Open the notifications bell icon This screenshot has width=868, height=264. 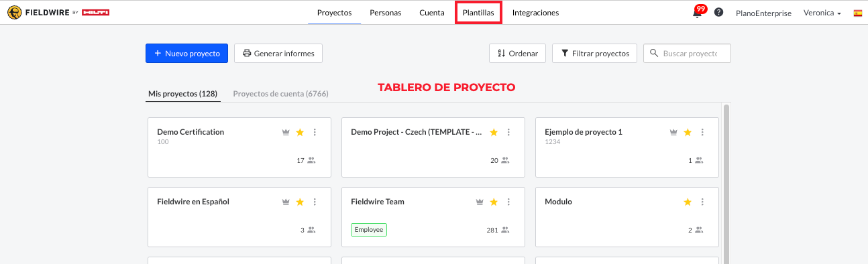[698, 13]
